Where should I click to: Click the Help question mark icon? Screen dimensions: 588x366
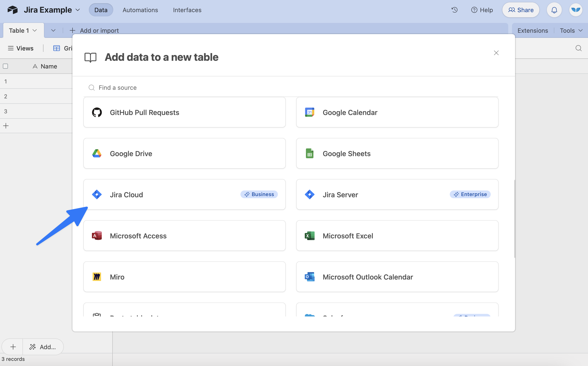tap(474, 10)
